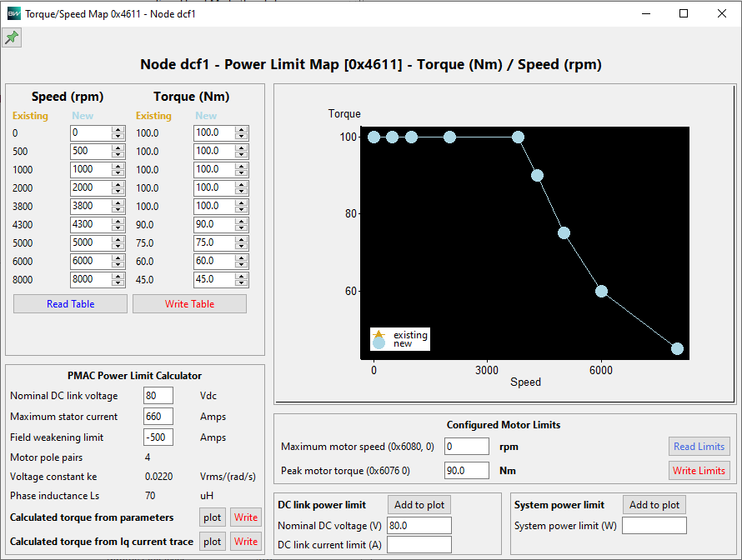742x560 pixels.
Task: Decrease the New speed value for row 4300
Action: 118,228
